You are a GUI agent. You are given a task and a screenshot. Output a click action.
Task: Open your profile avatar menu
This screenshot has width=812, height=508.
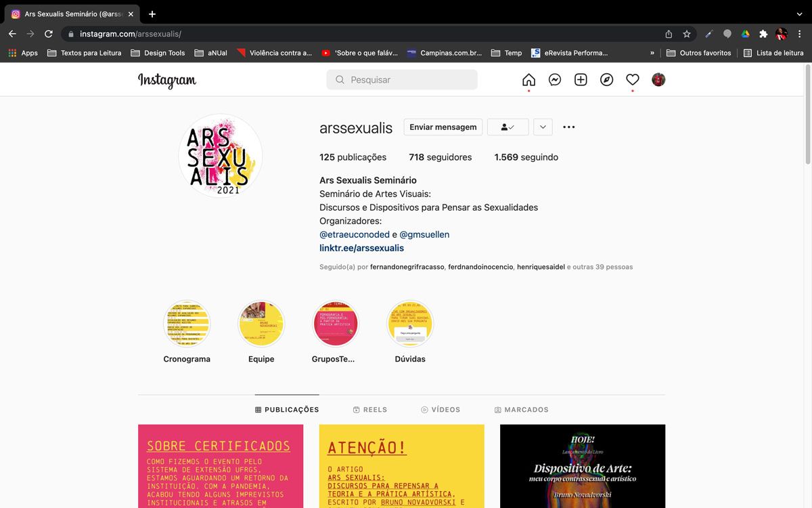[658, 80]
